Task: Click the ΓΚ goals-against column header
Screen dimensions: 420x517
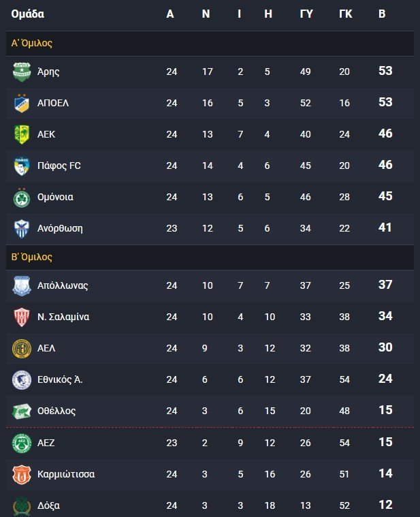Action: tap(346, 14)
